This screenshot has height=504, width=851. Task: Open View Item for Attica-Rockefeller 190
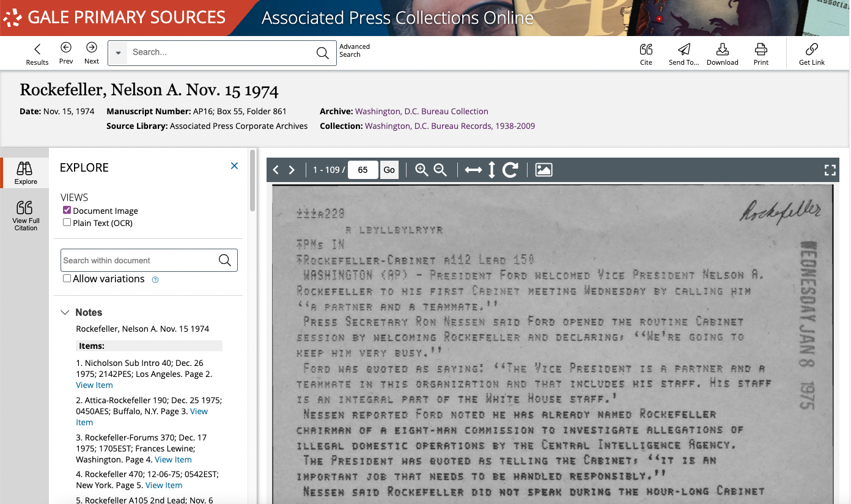point(142,417)
